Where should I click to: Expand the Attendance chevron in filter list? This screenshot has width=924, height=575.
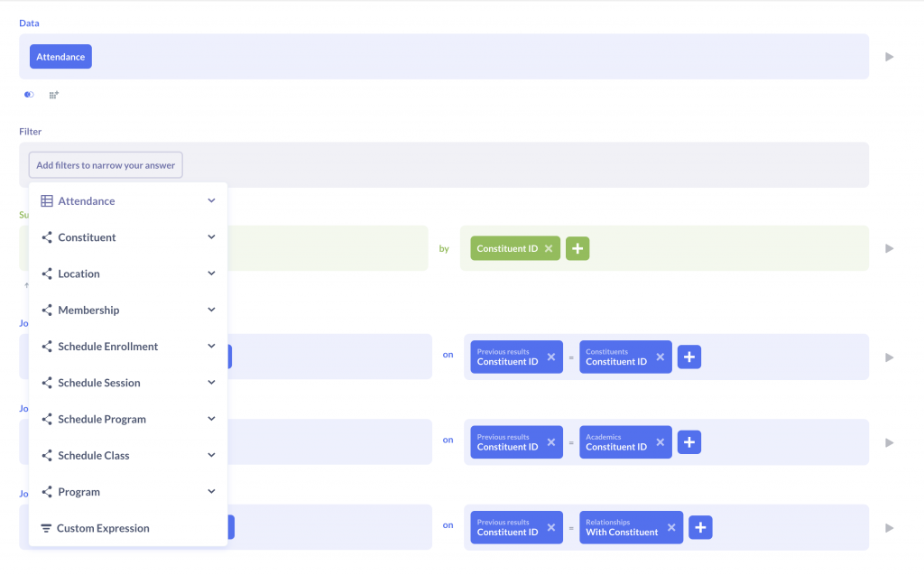[x=211, y=200]
